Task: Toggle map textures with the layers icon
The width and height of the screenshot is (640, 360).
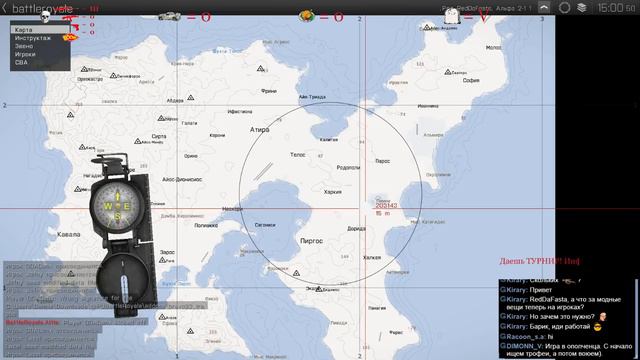Action: pos(582,7)
